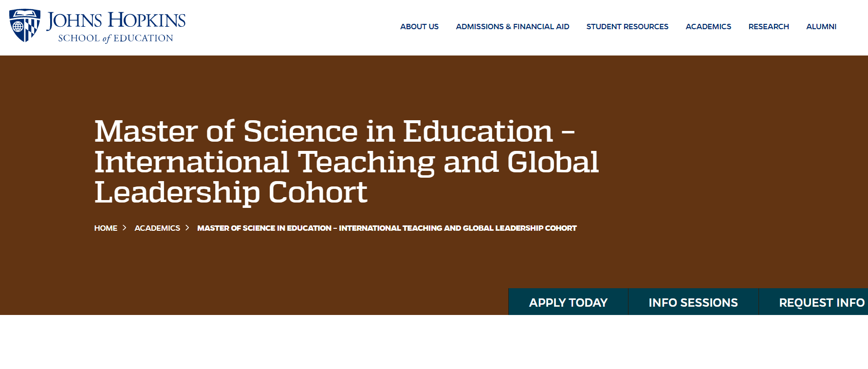The height and width of the screenshot is (369, 868).
Task: Click the current page breadcrumb for the Master of Science cohort
Action: [387, 228]
